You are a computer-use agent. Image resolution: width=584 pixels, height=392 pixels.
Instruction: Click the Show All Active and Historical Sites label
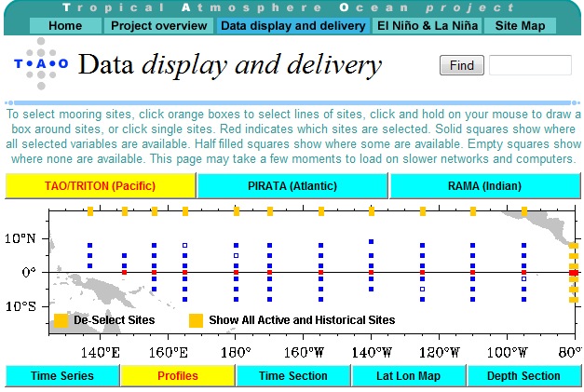pyautogui.click(x=302, y=320)
